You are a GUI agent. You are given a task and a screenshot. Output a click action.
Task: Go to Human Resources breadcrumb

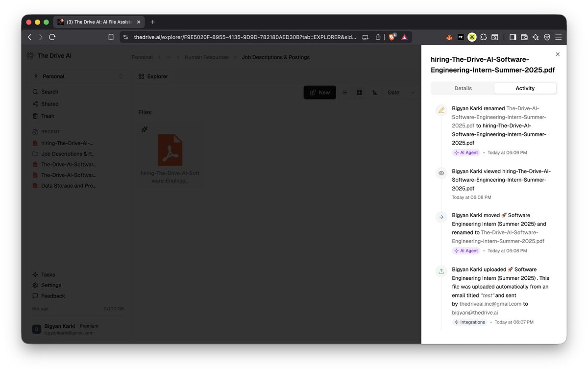(206, 57)
